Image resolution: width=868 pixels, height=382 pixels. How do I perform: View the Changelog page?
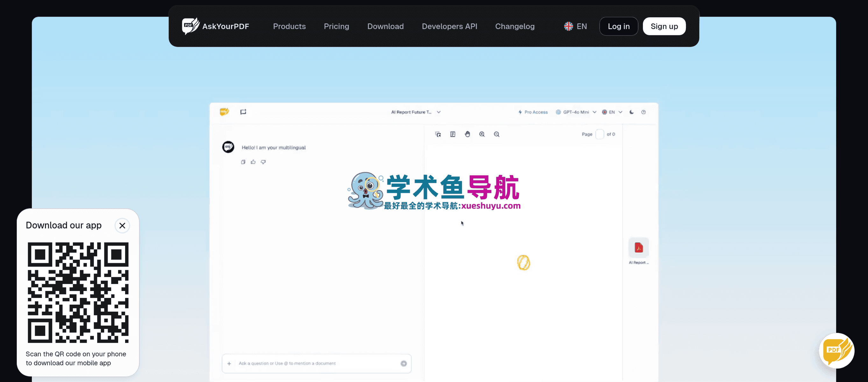pos(515,26)
